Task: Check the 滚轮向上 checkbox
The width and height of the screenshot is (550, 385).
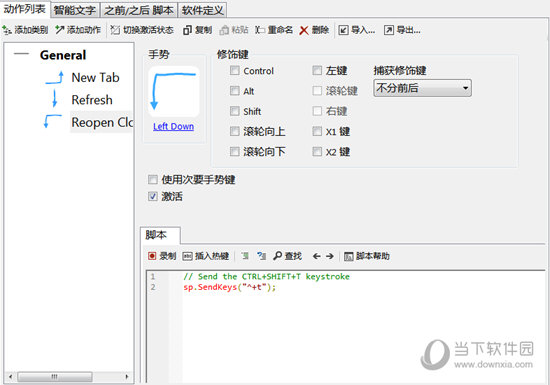Action: point(235,131)
